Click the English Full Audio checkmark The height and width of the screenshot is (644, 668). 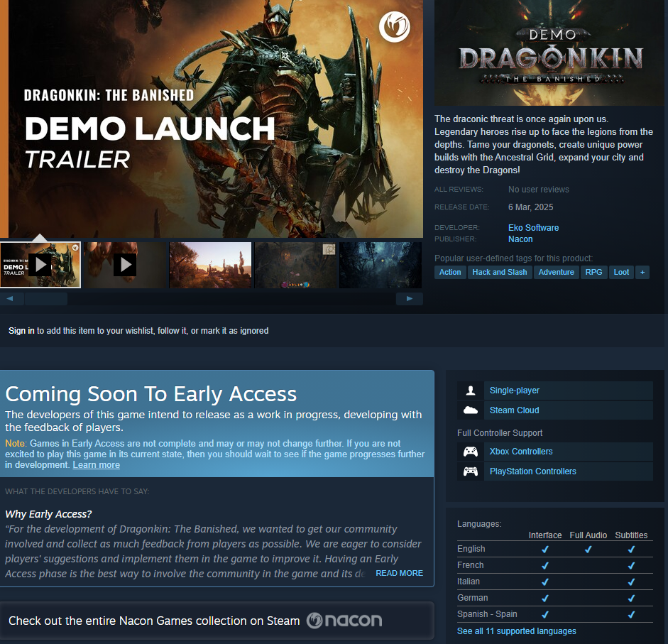click(588, 550)
